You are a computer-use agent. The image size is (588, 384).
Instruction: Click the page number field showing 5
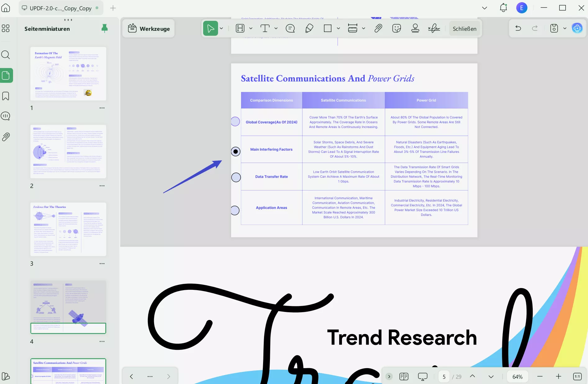pos(444,377)
